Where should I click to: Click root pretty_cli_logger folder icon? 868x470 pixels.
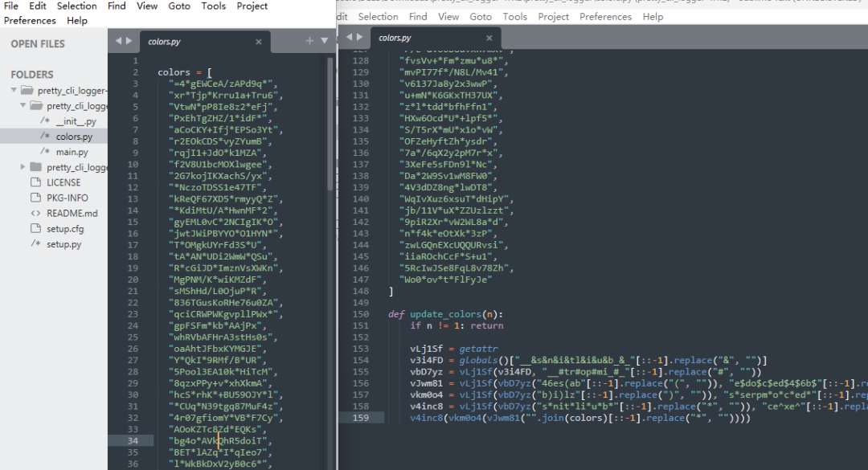[27, 90]
